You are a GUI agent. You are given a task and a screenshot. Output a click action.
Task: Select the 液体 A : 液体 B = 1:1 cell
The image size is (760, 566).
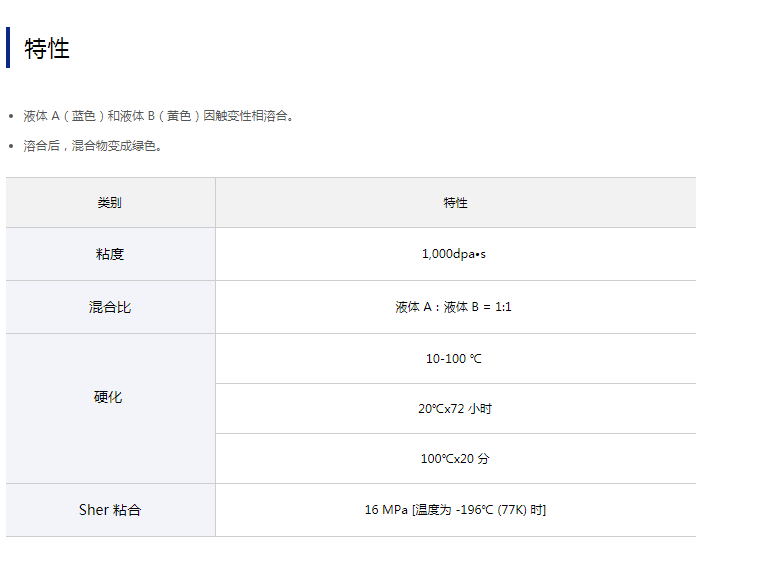pos(454,308)
